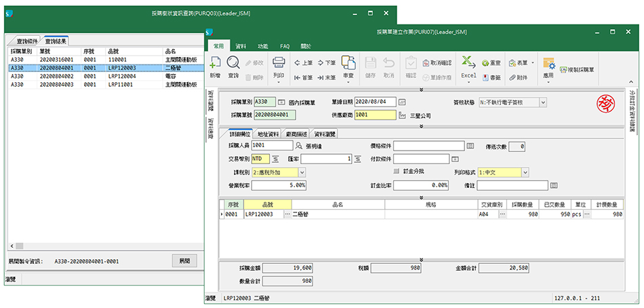The height and width of the screenshot is (308, 644).
Task: Click the 串查 linked query icon
Action: (348, 64)
